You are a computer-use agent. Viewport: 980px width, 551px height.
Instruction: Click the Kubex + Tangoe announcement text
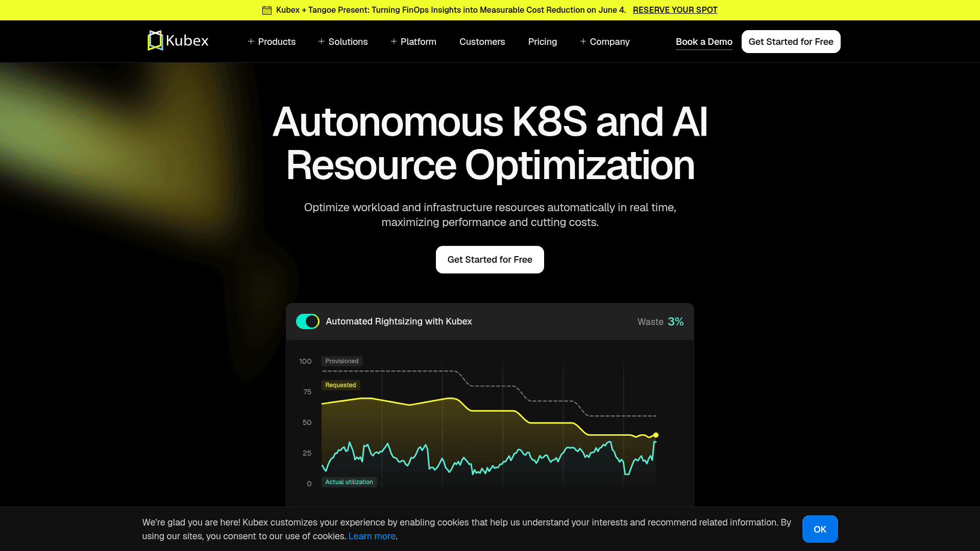tap(451, 10)
